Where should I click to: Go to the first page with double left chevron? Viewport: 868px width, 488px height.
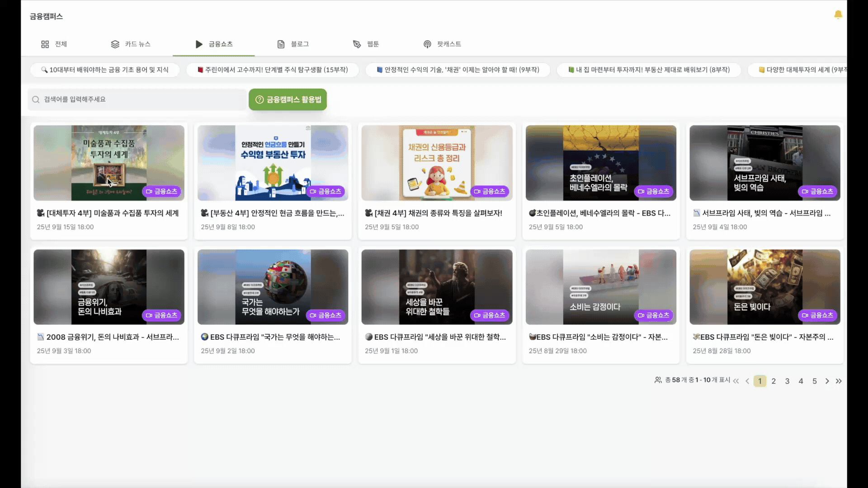pyautogui.click(x=736, y=381)
